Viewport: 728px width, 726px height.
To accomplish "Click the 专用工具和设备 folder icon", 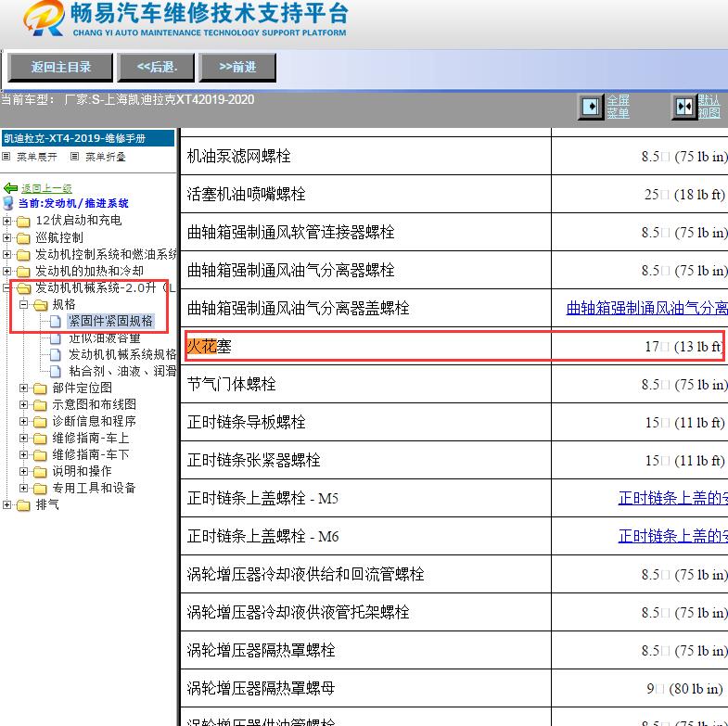I will point(41,489).
